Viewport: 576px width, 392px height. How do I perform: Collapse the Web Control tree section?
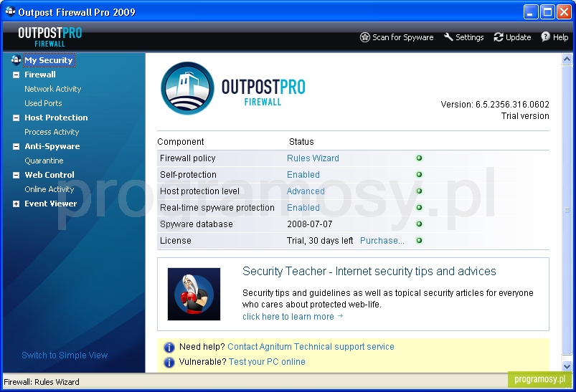[x=16, y=175]
